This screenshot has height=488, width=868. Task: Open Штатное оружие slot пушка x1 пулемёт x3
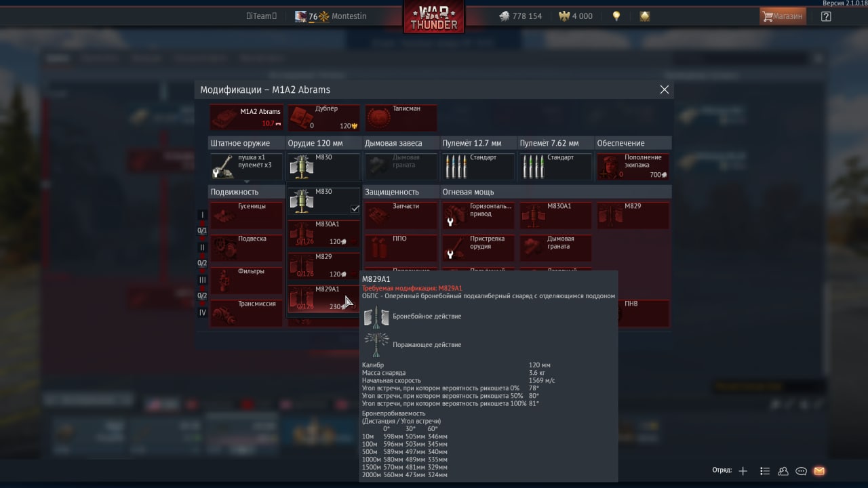click(246, 166)
